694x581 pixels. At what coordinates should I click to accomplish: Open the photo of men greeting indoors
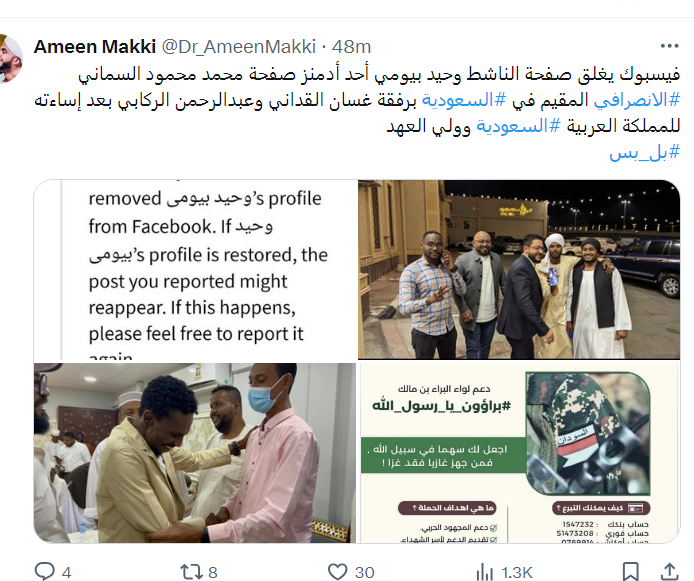click(x=195, y=453)
